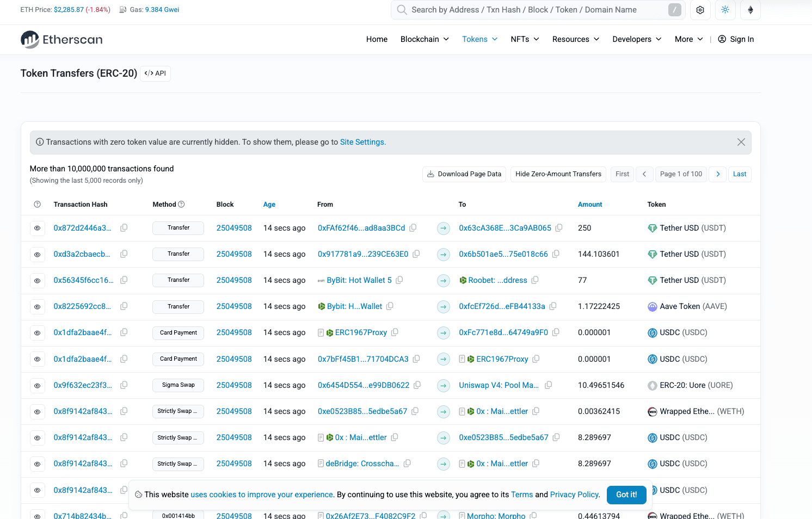The width and height of the screenshot is (812, 519).
Task: Expand the NFTs menu
Action: pyautogui.click(x=525, y=39)
